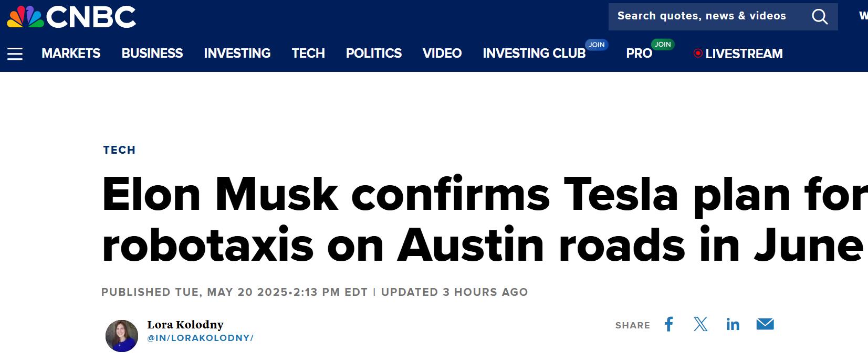Click the search magnifier icon

[819, 17]
